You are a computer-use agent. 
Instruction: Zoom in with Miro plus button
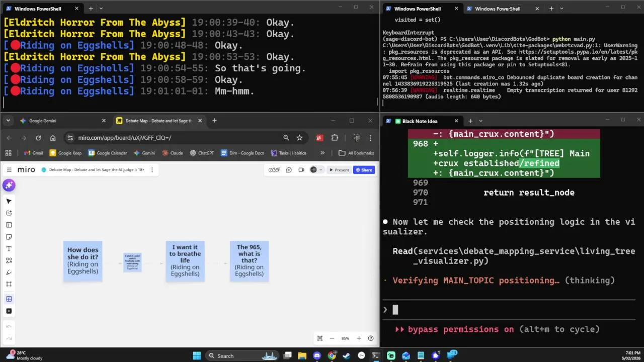pyautogui.click(x=359, y=338)
